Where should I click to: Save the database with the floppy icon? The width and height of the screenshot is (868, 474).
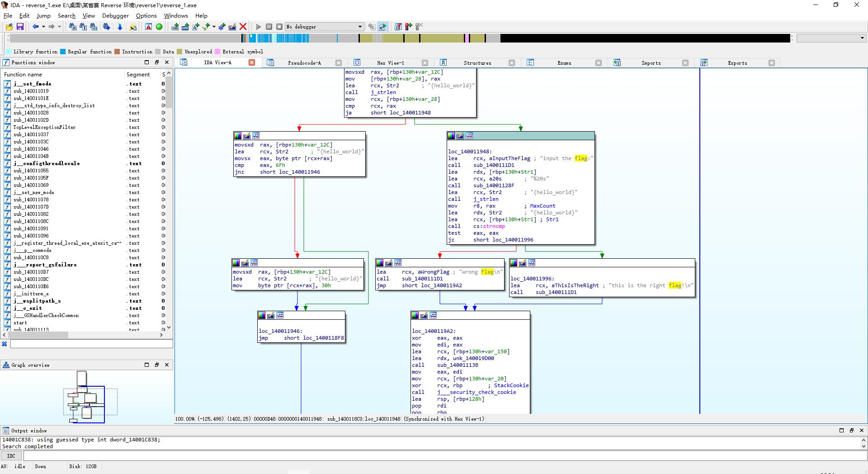(20, 27)
